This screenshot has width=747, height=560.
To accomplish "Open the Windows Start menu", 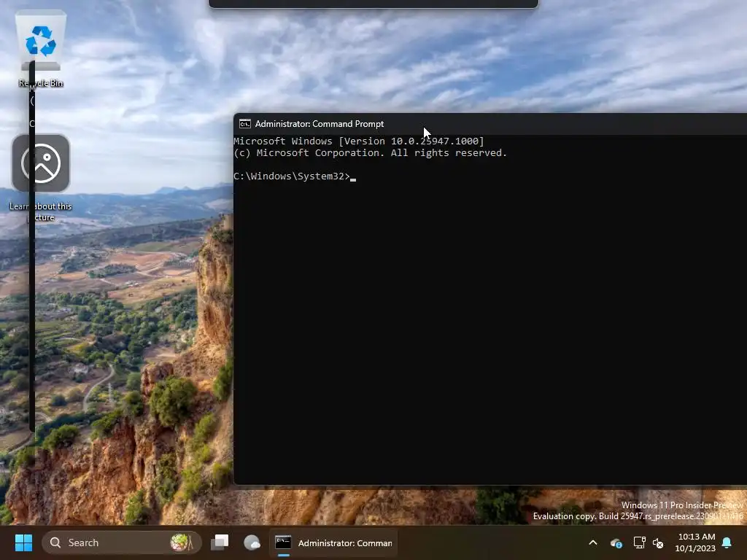I will (23, 542).
